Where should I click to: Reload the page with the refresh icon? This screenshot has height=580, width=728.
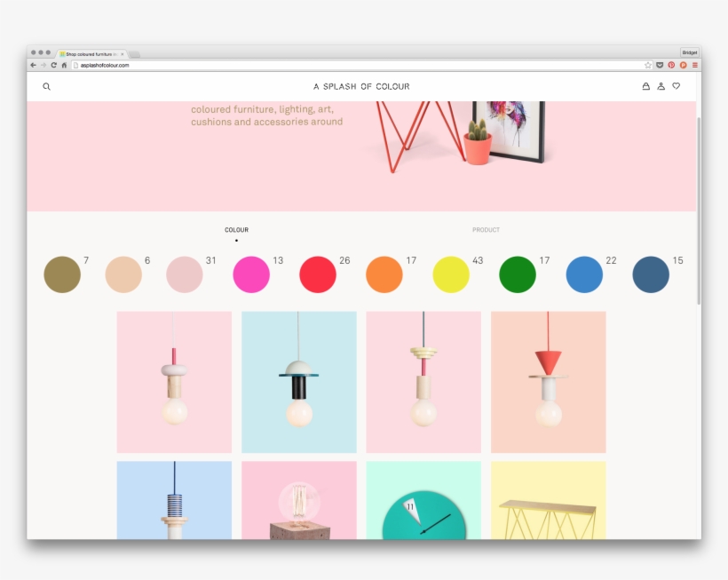click(x=54, y=65)
